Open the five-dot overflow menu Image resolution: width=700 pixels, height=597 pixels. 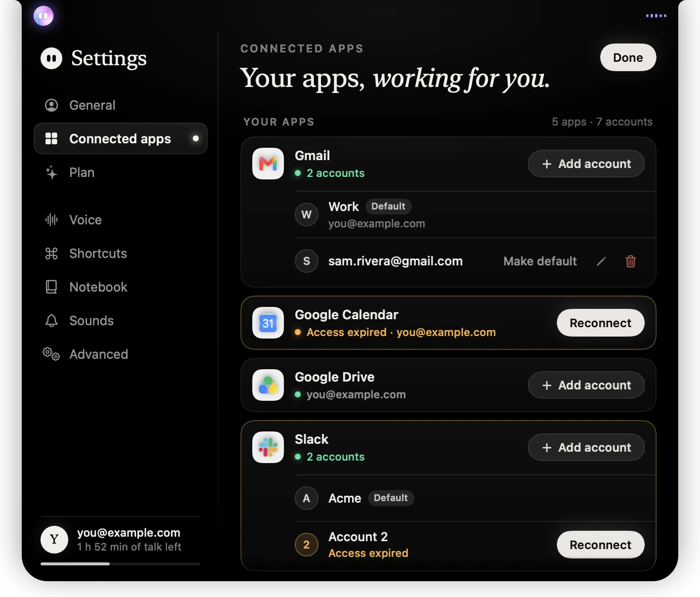point(656,16)
